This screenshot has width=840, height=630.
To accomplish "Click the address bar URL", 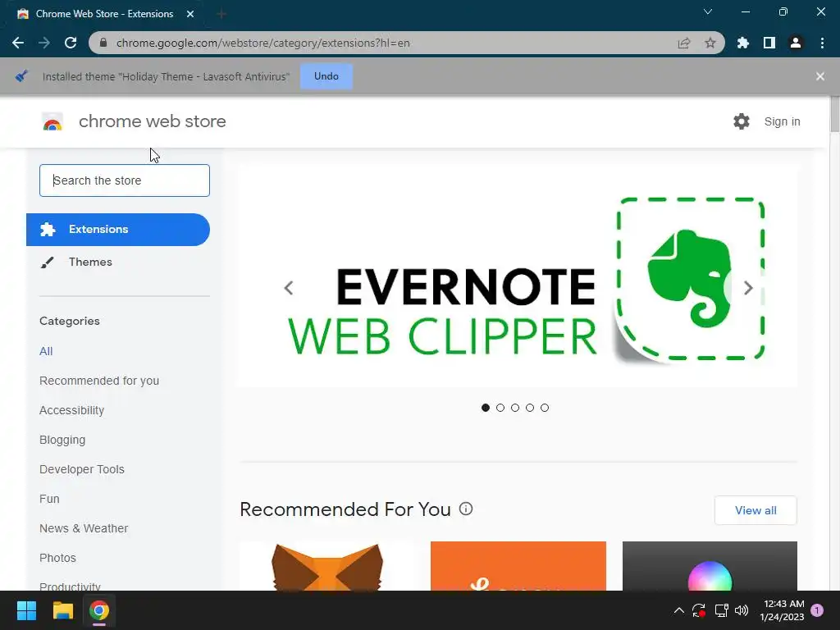I will point(263,43).
